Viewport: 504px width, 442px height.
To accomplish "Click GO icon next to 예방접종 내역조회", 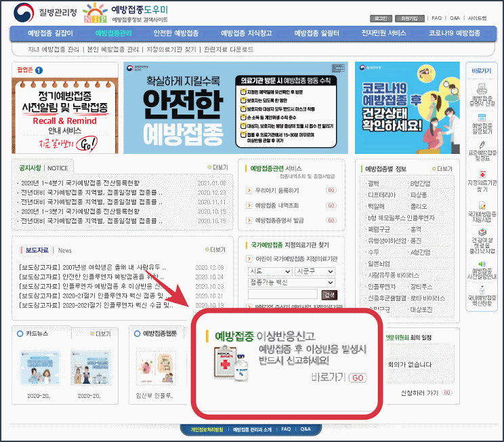I will pos(331,205).
